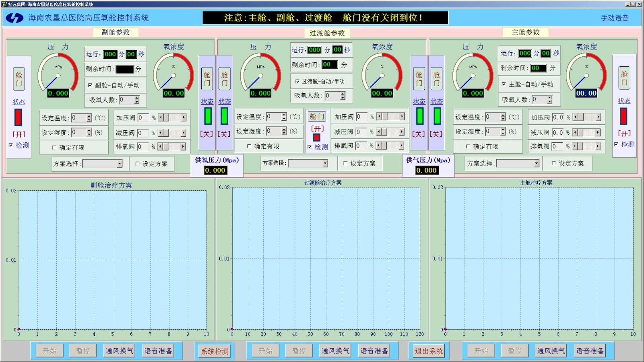This screenshot has width=644, height=362.
Task: Click the 副舱 oxygen concentration gauge dial
Action: (x=173, y=72)
